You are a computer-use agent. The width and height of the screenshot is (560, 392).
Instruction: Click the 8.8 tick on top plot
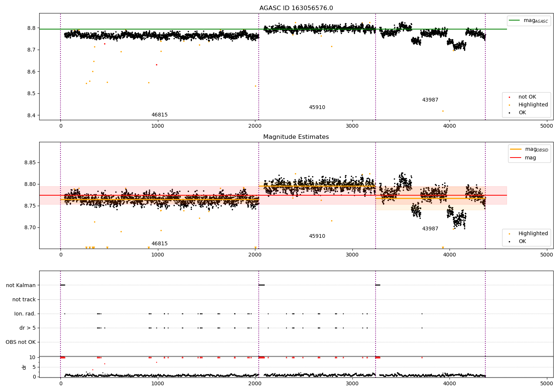click(31, 28)
